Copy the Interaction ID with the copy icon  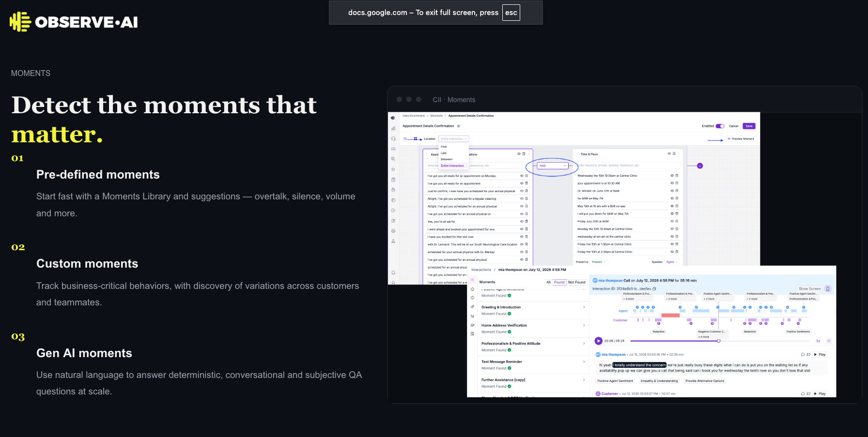point(654,289)
